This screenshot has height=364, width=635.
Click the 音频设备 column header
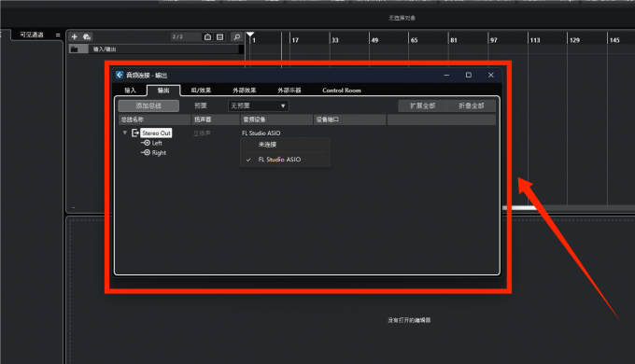[x=276, y=119]
